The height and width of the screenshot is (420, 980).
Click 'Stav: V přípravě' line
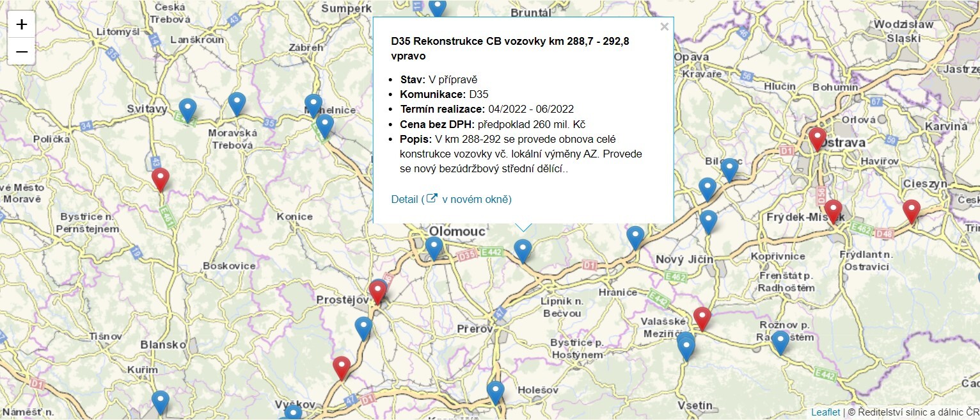click(x=439, y=80)
